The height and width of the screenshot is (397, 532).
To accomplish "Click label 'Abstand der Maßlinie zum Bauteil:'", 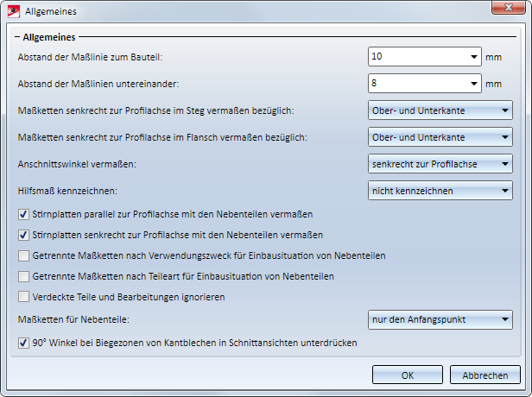I will tap(90, 57).
